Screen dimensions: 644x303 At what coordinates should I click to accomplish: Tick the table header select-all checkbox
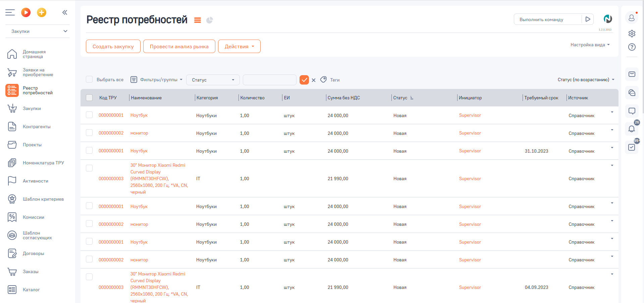click(x=89, y=98)
